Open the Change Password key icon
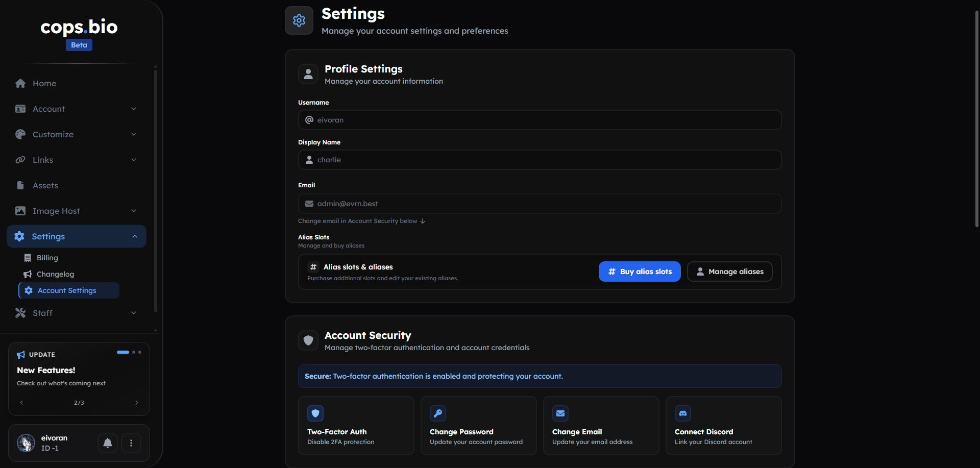 (x=438, y=413)
